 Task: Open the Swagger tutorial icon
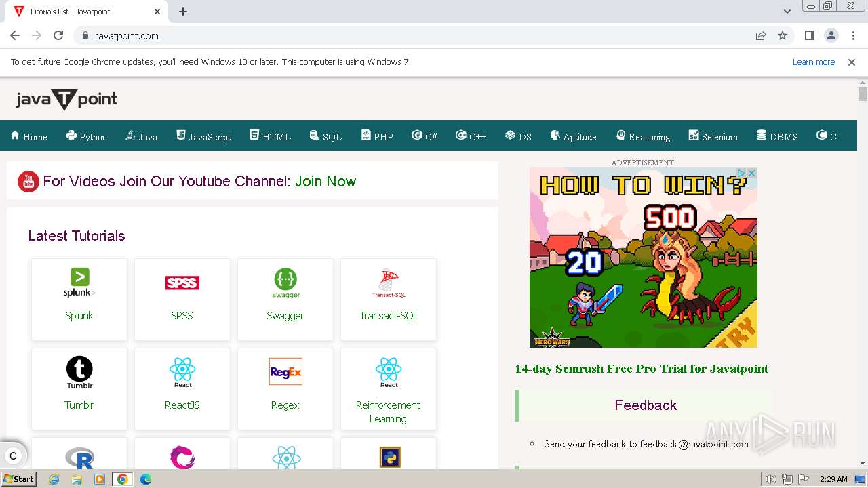pos(285,283)
